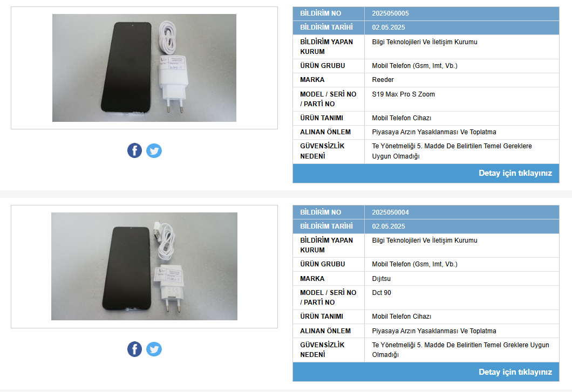Click the Reeder brand value

(x=383, y=79)
